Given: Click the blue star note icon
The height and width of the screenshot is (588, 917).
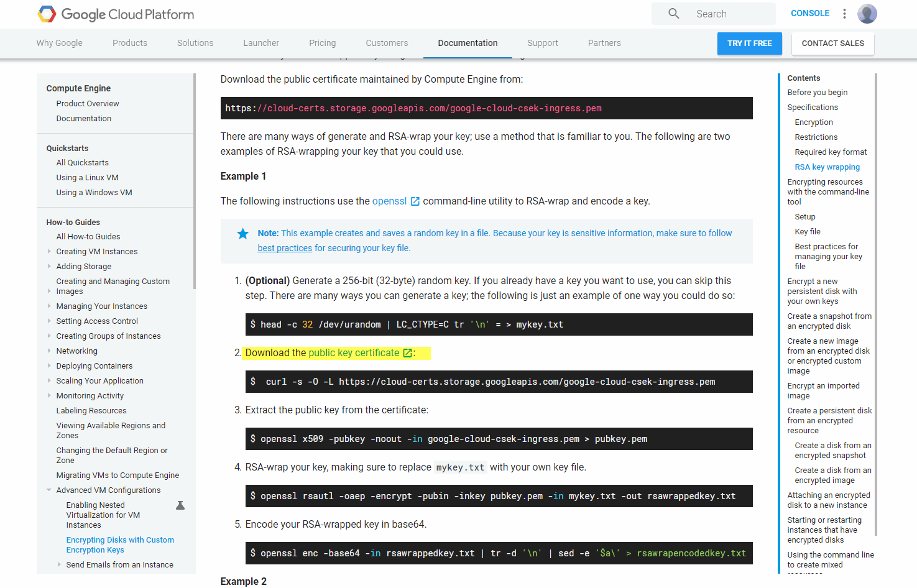Looking at the screenshot, I should pyautogui.click(x=242, y=234).
